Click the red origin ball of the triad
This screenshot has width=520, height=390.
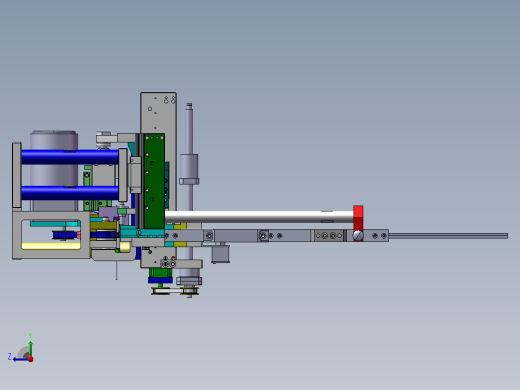[31, 359]
